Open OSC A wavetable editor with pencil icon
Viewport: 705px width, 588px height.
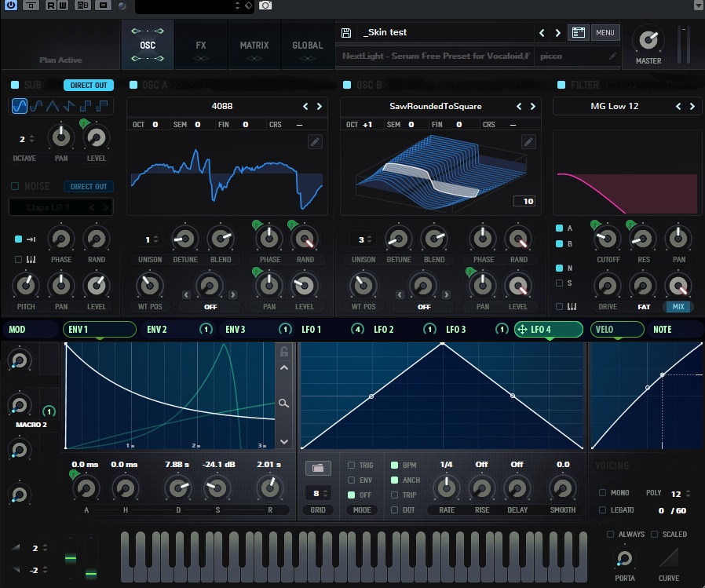(x=315, y=142)
